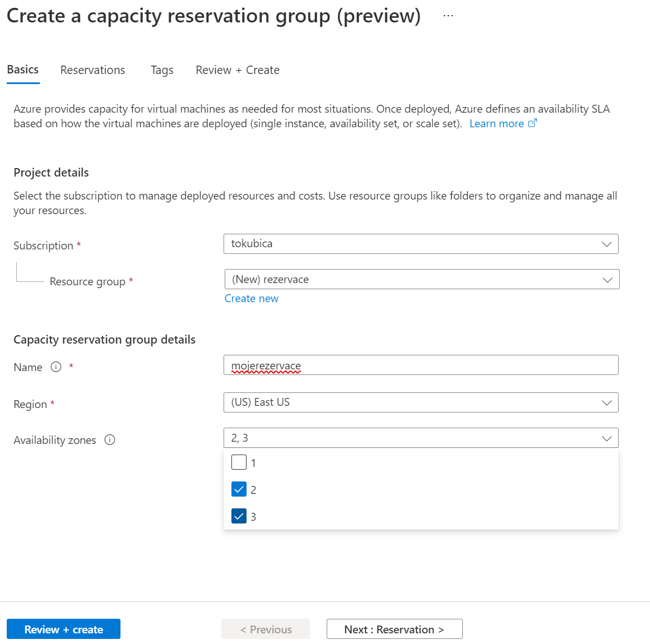Expand the Subscription dropdown

point(420,244)
